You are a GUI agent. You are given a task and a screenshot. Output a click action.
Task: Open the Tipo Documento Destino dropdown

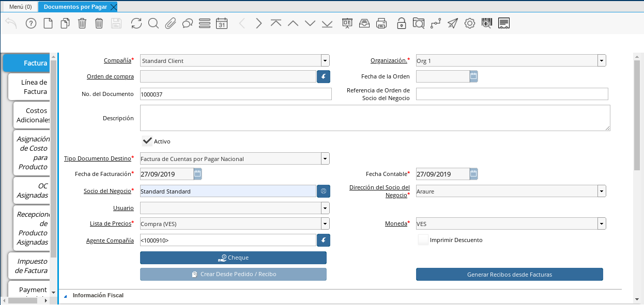(325, 158)
